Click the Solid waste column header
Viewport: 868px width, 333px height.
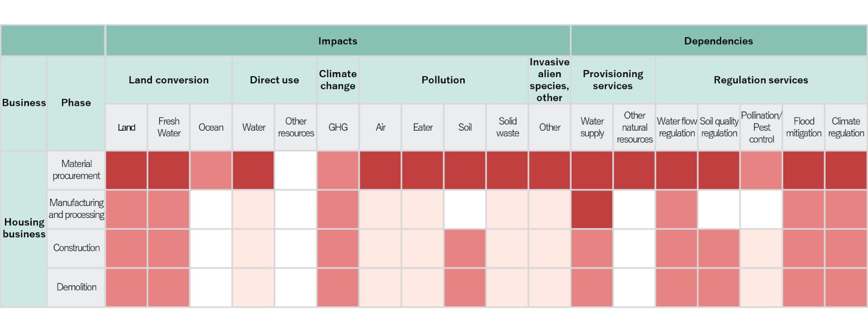tap(507, 127)
